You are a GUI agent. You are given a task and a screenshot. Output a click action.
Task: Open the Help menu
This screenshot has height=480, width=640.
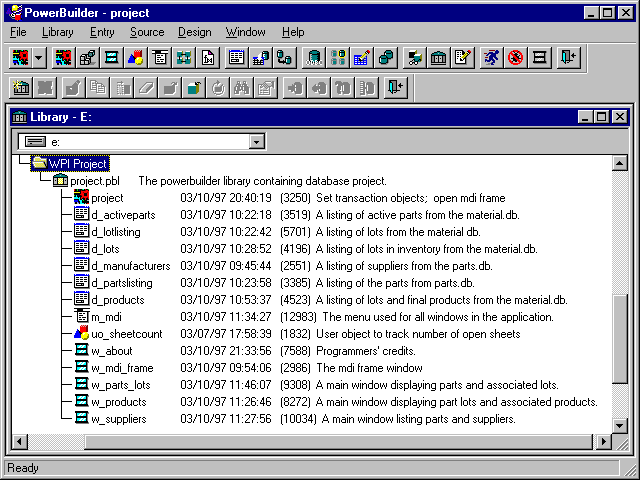293,32
